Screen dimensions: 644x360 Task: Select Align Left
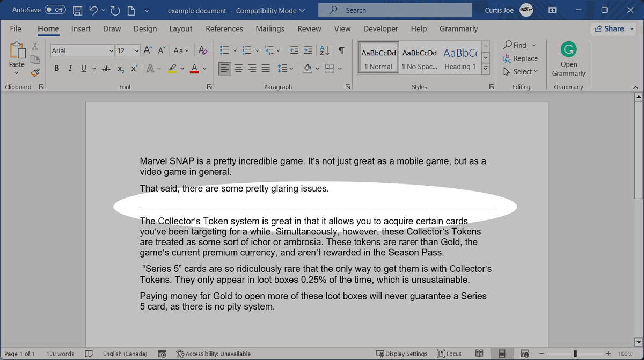(x=225, y=69)
